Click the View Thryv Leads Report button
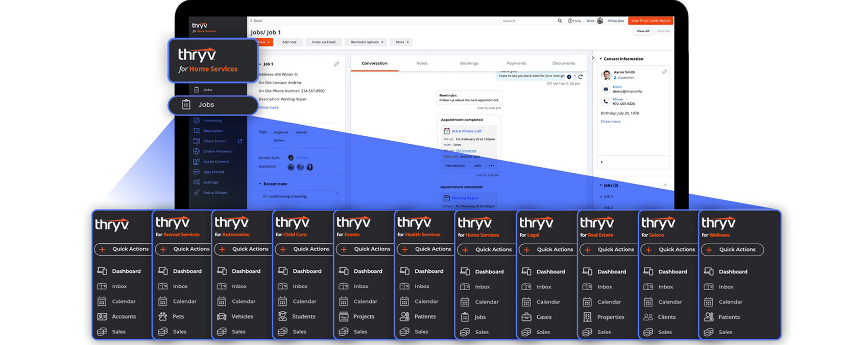This screenshot has height=345, width=868. click(x=650, y=21)
